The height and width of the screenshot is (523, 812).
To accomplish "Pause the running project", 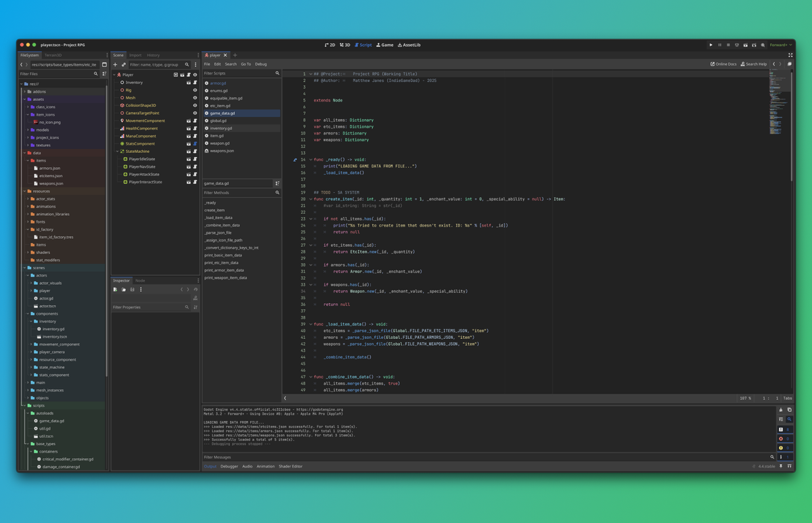I will tap(720, 45).
